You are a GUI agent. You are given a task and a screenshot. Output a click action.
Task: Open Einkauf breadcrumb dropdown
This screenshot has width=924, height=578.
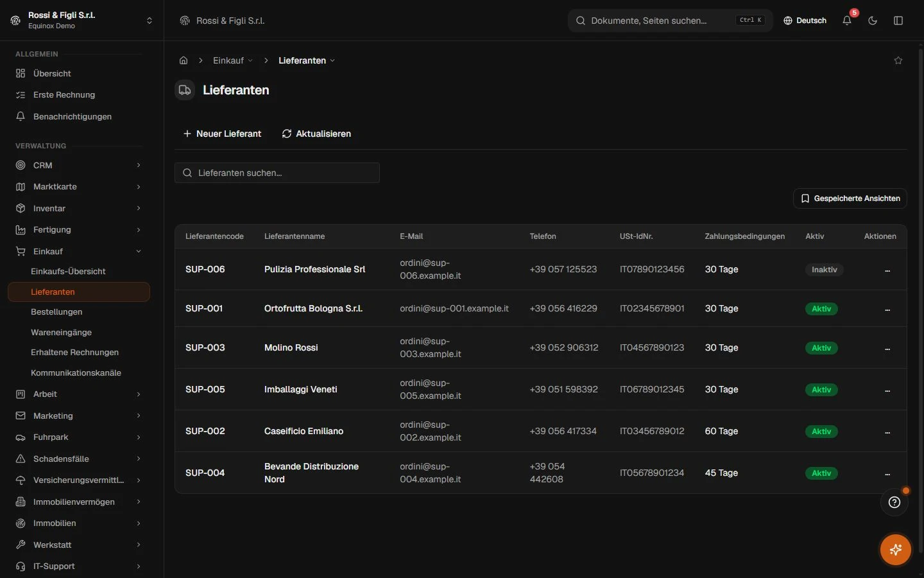point(233,60)
